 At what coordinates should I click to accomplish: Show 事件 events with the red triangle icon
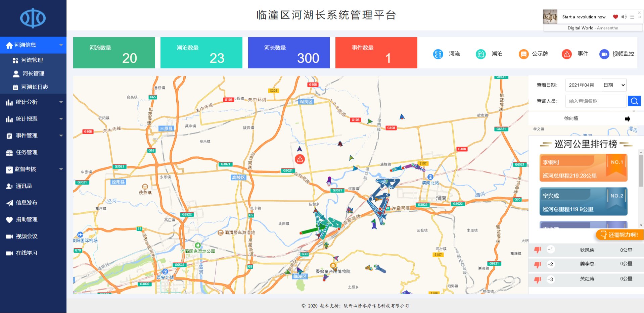(x=567, y=54)
